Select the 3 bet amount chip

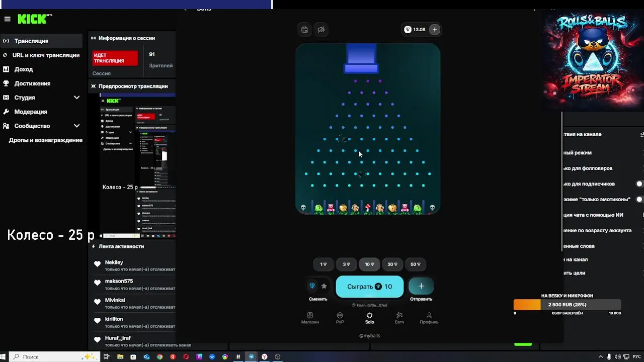pos(347,264)
